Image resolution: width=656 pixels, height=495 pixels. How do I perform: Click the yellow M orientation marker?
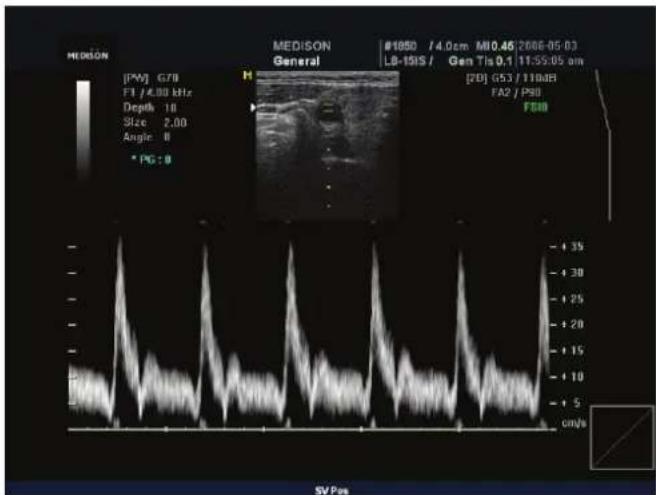248,76
